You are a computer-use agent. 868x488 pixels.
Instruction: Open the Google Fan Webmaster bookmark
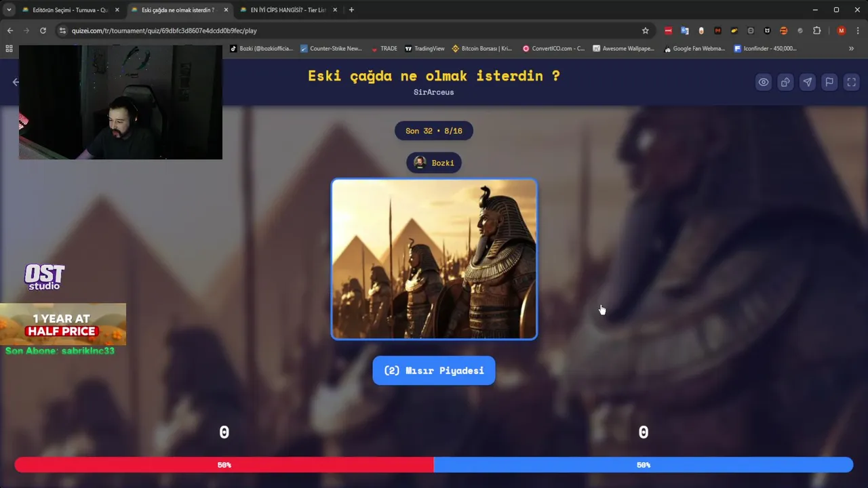tap(694, 49)
